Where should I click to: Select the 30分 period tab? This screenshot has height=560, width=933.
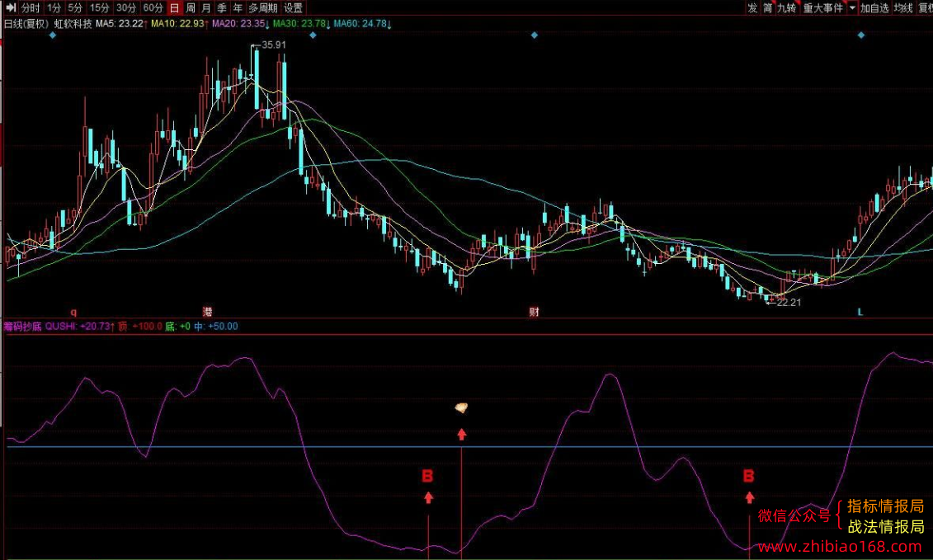point(125,7)
